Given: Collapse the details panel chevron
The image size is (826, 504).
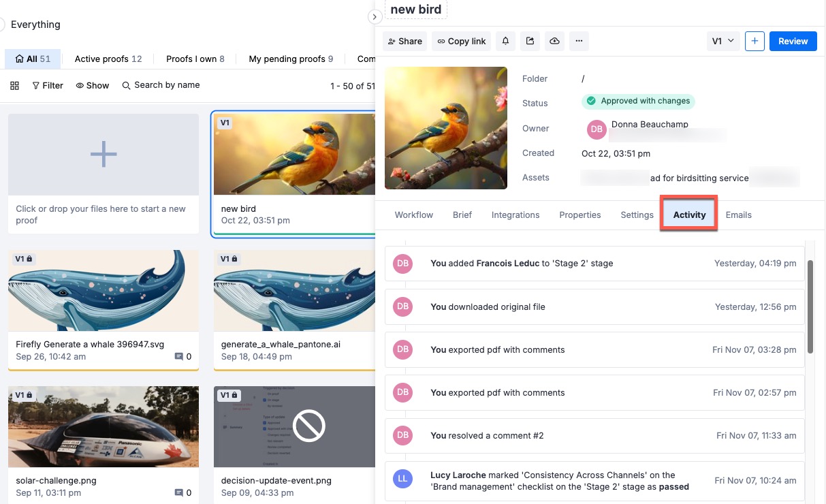Looking at the screenshot, I should coord(375,17).
